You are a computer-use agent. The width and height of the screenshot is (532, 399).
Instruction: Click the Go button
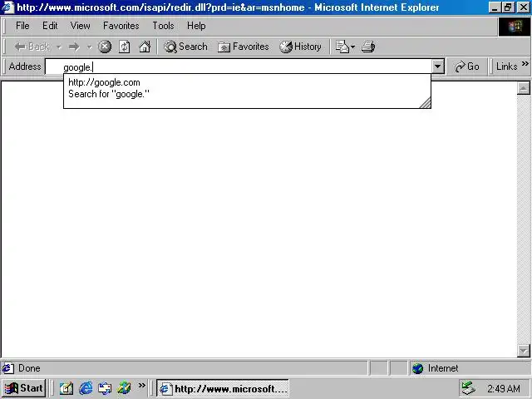coord(467,66)
